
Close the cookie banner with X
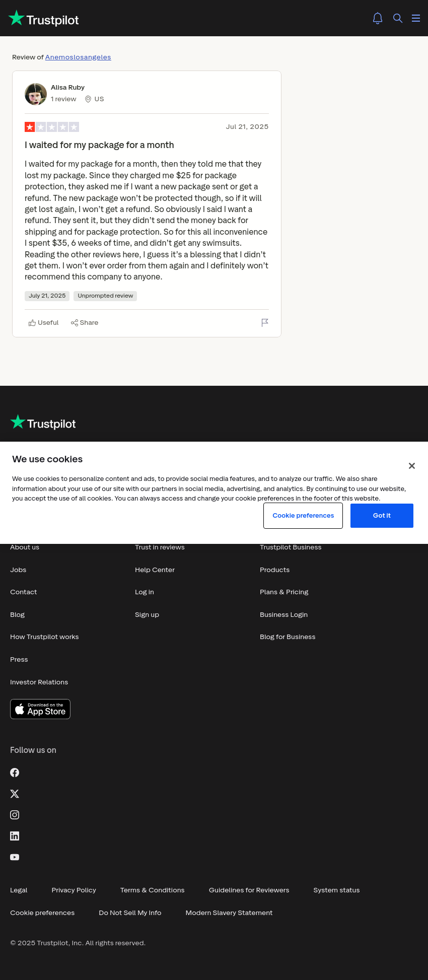pos(412,466)
